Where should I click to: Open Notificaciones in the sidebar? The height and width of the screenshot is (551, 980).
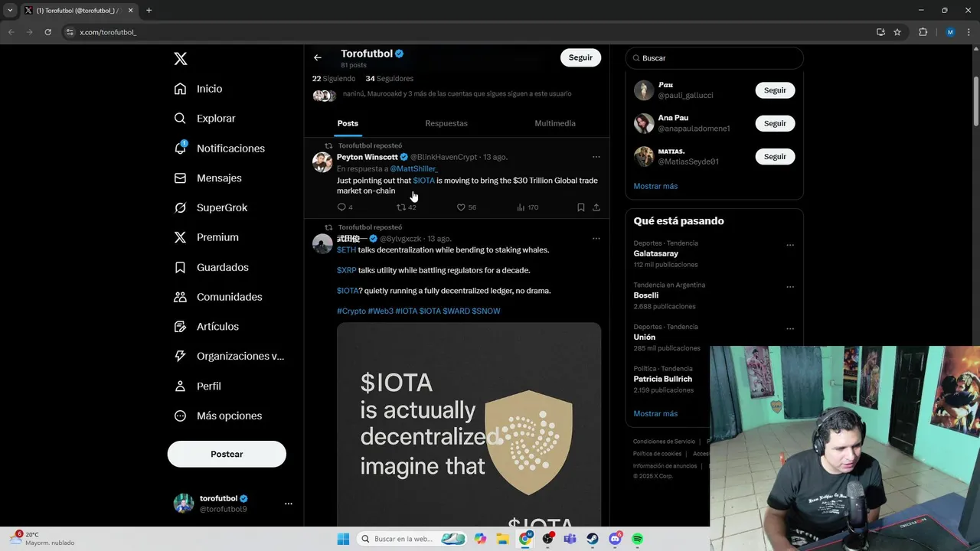coord(219,148)
